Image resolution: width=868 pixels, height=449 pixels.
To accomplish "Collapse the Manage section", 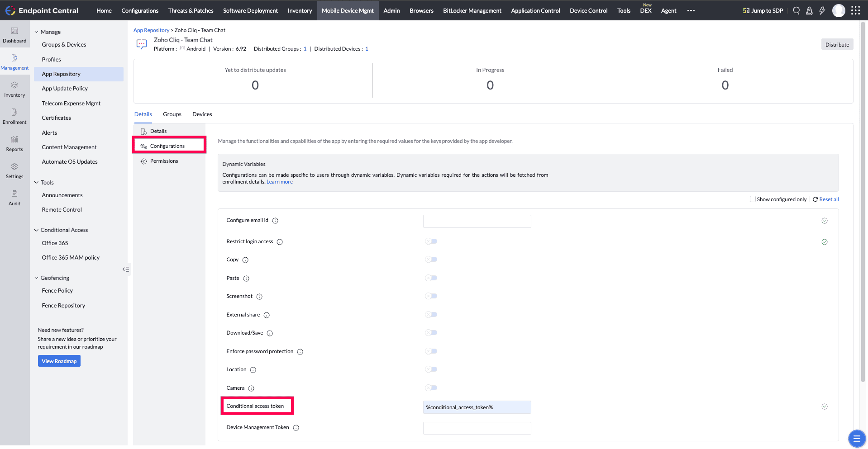I will (x=36, y=32).
